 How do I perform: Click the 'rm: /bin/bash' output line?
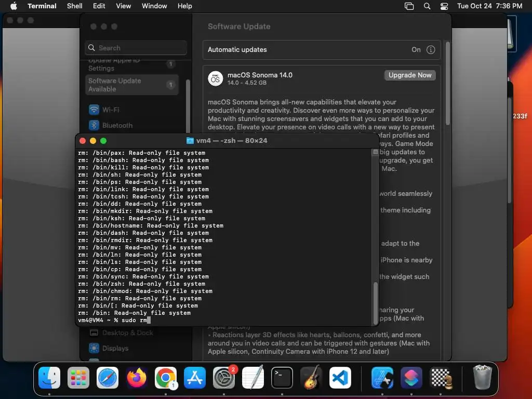(x=143, y=160)
